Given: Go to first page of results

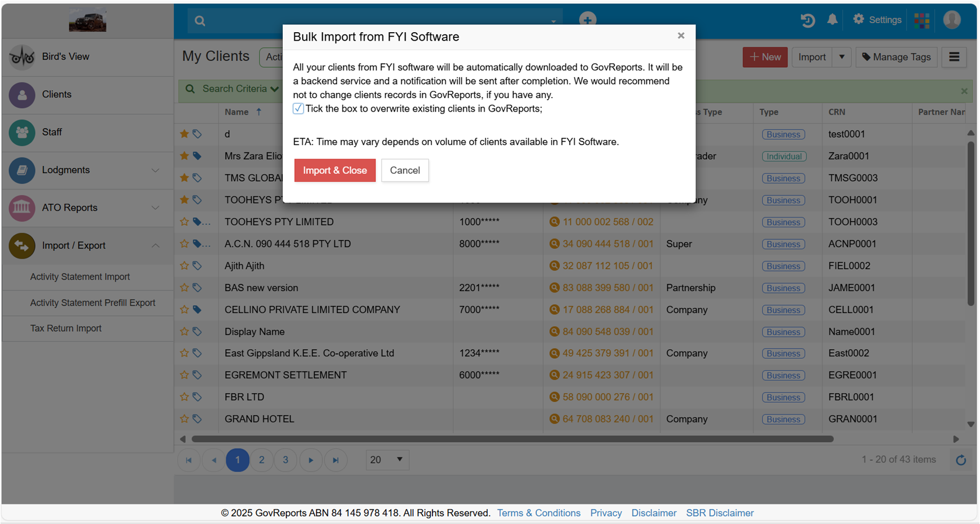Looking at the screenshot, I should pos(189,460).
